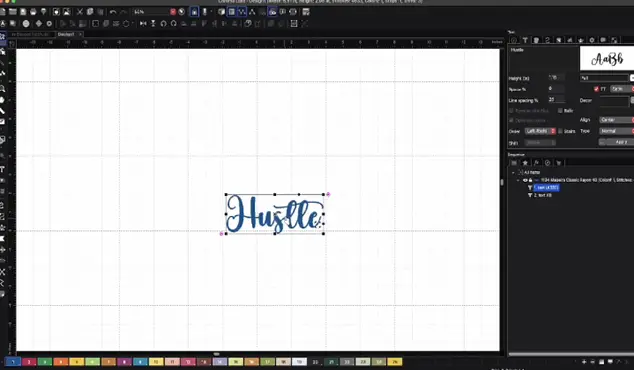Select the Hand pan tool in left toolbar

click(2, 100)
